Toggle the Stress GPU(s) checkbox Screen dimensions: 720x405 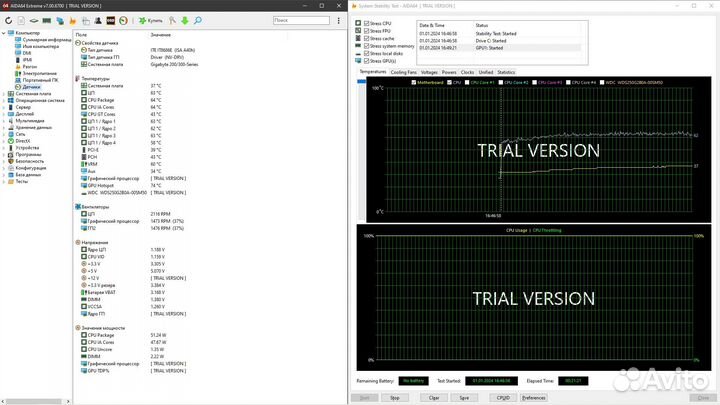click(x=366, y=61)
